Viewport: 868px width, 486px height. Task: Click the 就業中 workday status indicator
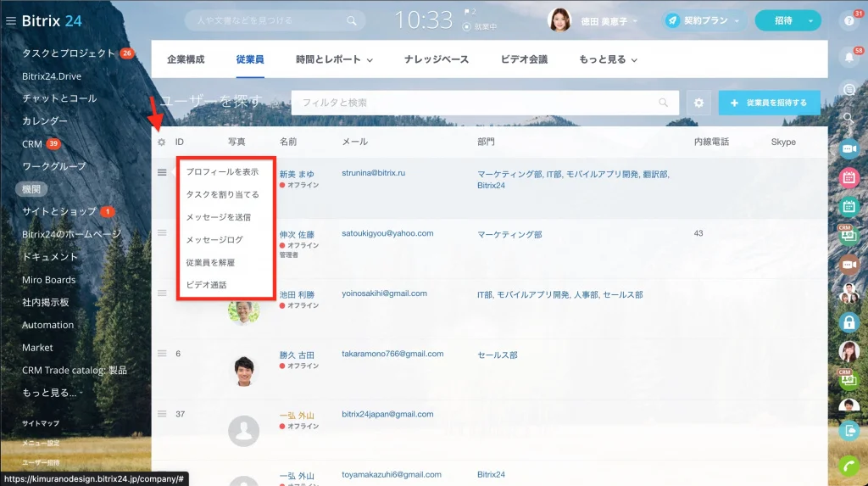481,26
